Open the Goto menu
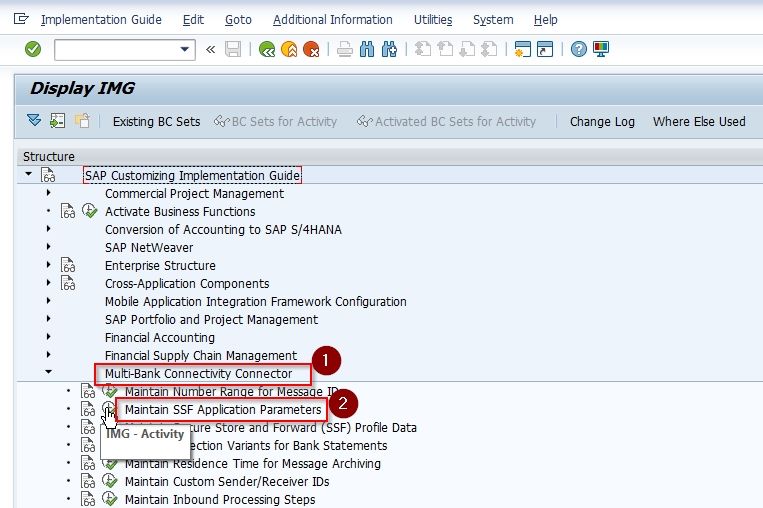This screenshot has width=763, height=508. pos(238,19)
